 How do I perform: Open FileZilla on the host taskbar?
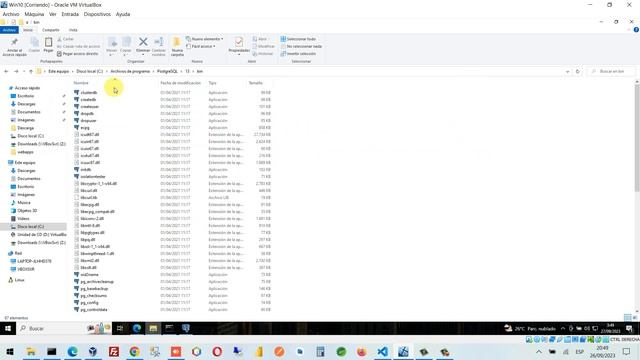[x=114, y=351]
